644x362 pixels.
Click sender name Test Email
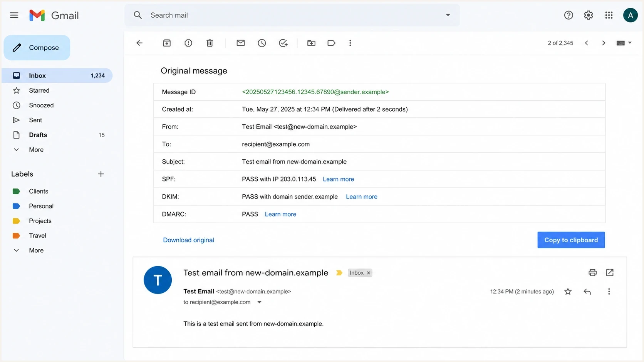pos(199,291)
